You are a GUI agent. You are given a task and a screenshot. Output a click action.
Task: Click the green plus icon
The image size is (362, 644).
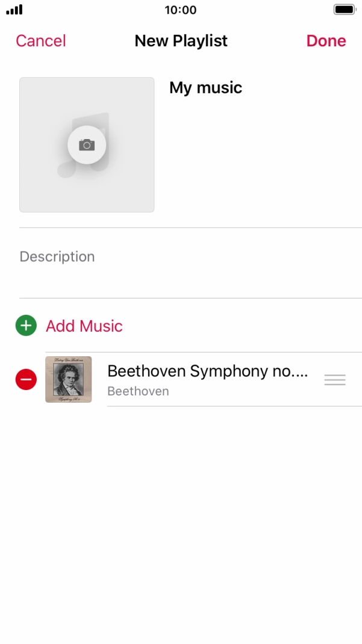tap(26, 326)
